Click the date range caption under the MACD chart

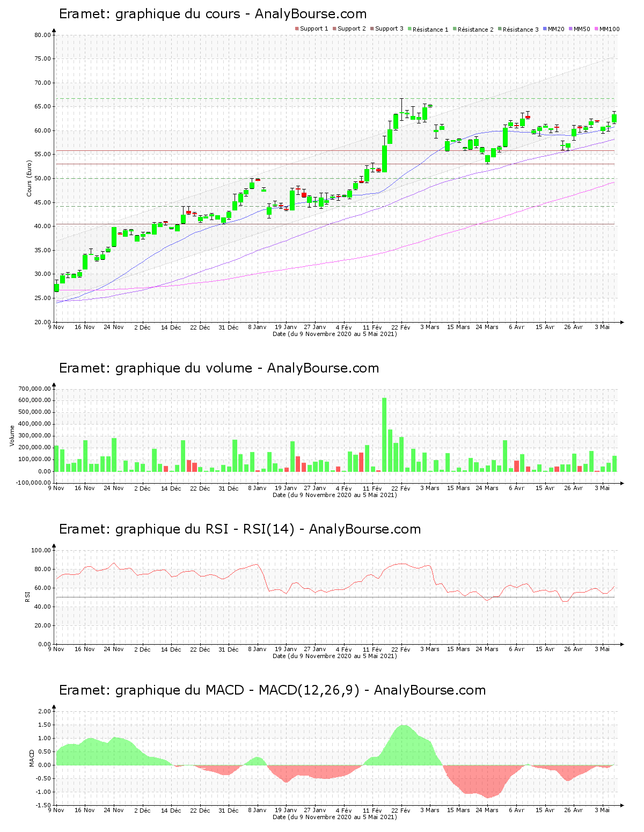(335, 817)
